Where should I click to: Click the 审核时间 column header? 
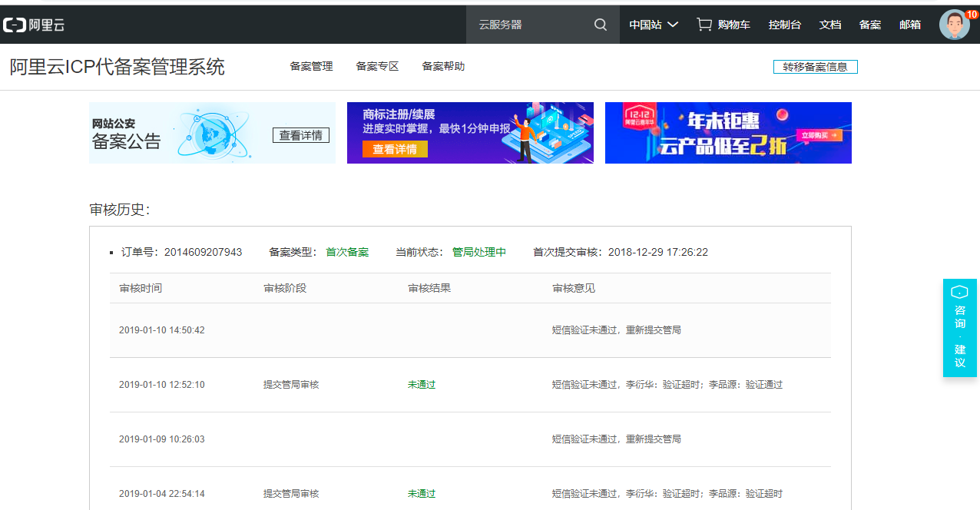point(141,288)
